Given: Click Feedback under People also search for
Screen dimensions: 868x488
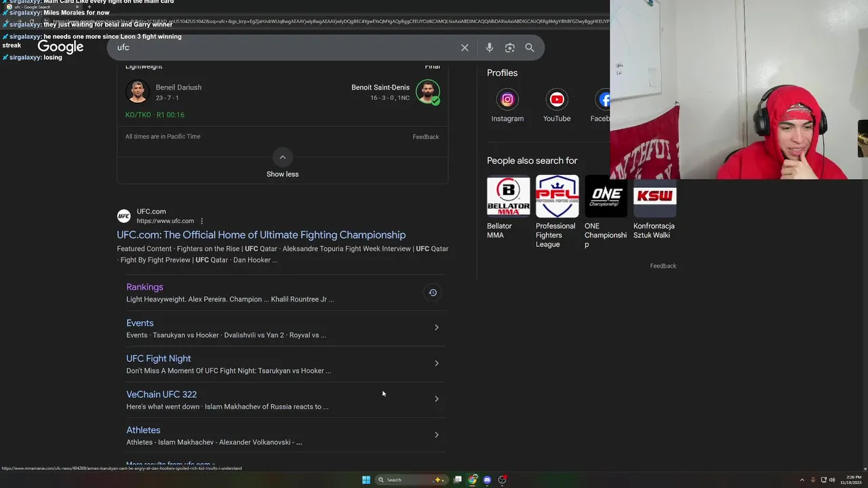Looking at the screenshot, I should point(663,266).
